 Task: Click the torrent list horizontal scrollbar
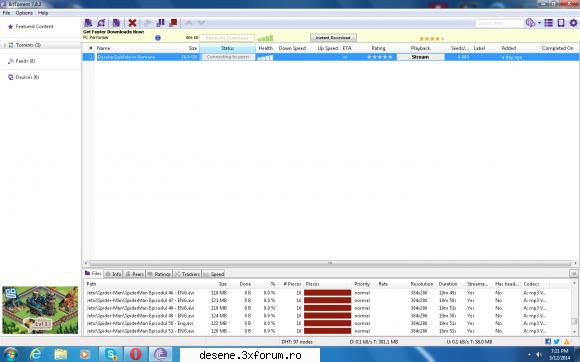(330, 263)
